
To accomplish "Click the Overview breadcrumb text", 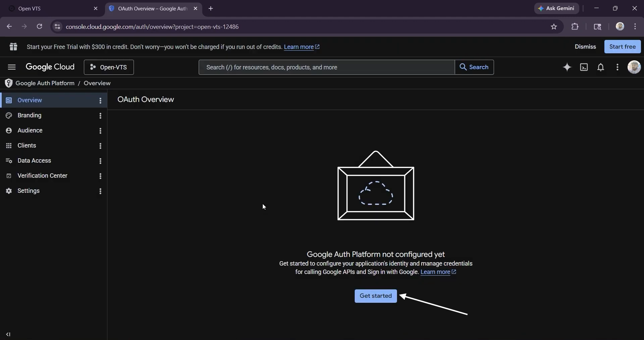I will 97,83.
